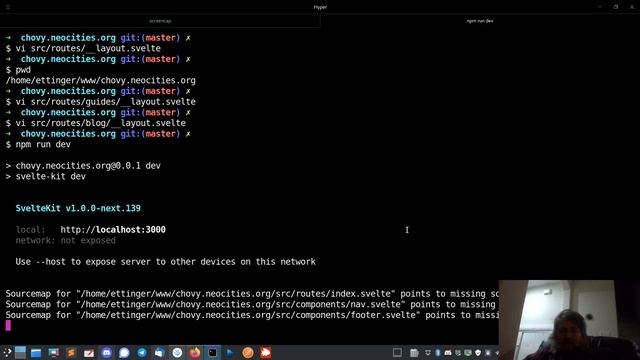This screenshot has width=640, height=360.
Task: Click the 'Use --host to expose server' message
Action: click(x=166, y=262)
